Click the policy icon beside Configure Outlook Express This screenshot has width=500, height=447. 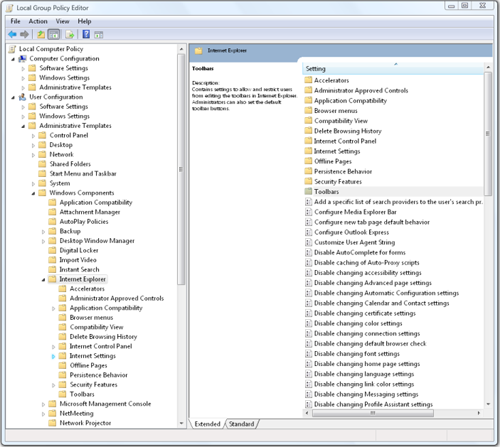click(x=308, y=232)
